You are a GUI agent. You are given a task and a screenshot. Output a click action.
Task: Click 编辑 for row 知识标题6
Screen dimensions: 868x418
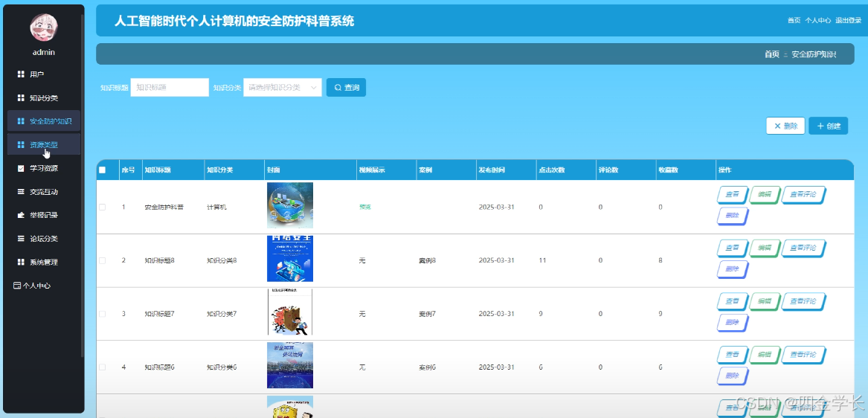point(765,355)
